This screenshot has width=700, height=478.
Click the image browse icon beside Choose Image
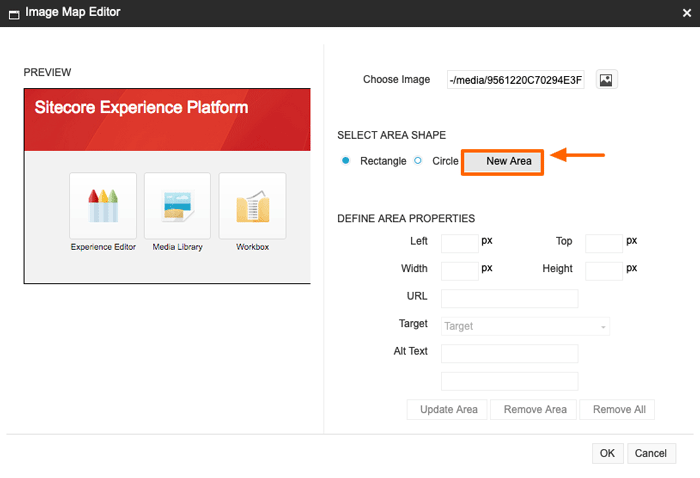tap(606, 80)
